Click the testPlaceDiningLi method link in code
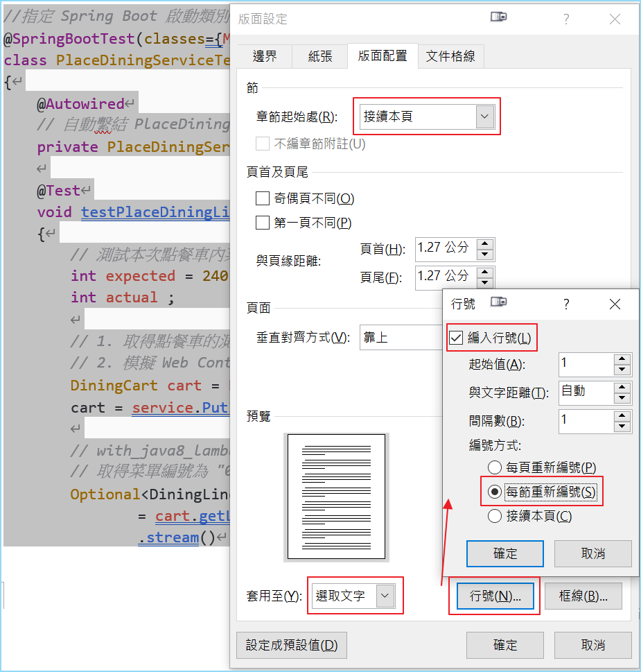Viewport: 641px width, 672px height. 155,212
